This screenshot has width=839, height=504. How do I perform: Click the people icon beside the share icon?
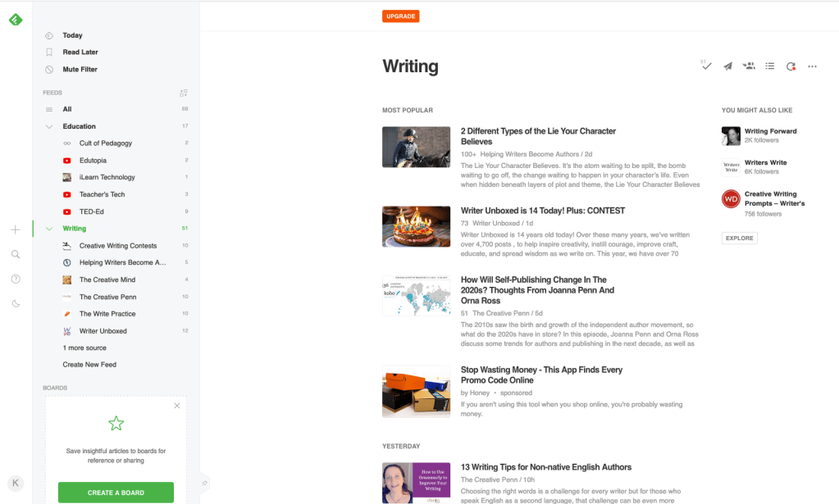click(x=749, y=66)
